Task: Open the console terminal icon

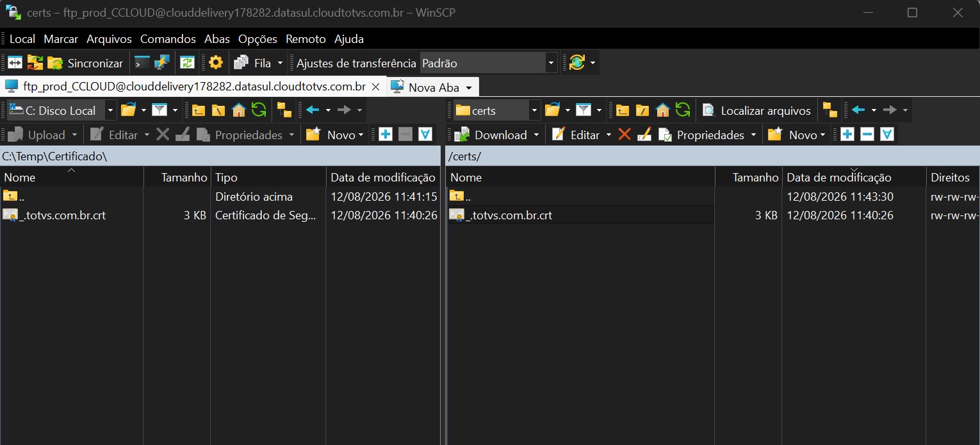Action: click(x=142, y=63)
